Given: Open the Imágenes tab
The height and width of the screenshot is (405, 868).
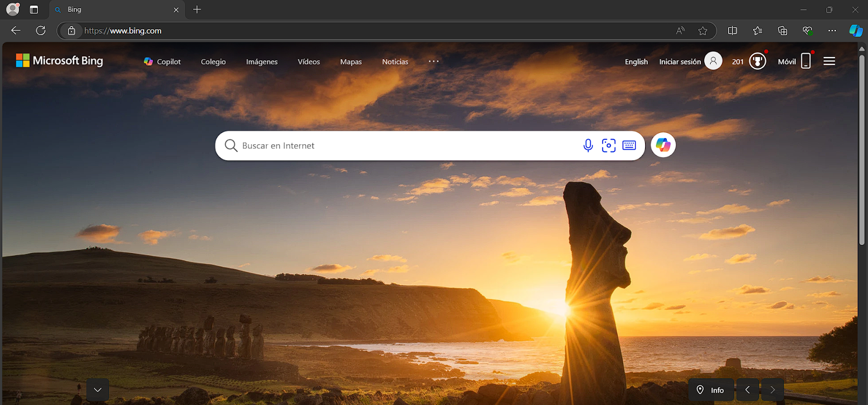Looking at the screenshot, I should click(x=261, y=62).
